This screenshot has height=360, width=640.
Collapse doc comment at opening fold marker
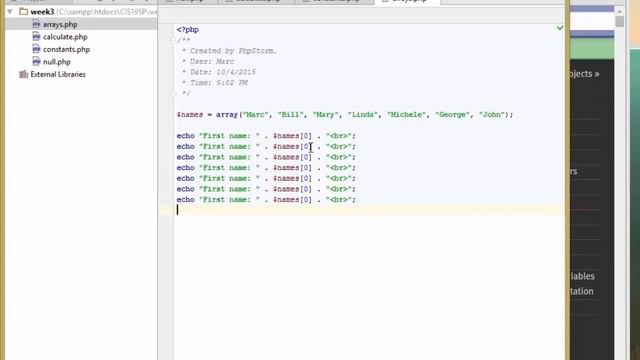tap(173, 40)
